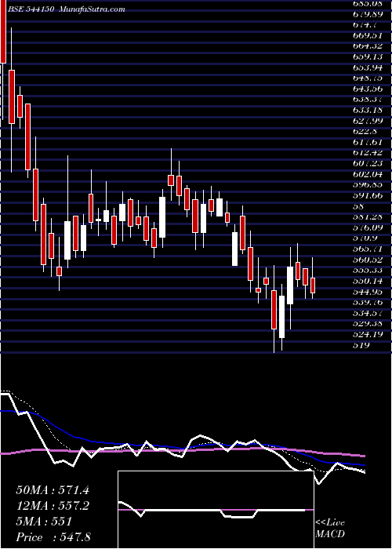The image size is (392, 549).
Task: Click the 5MA : 551 value label
Action: pyautogui.click(x=44, y=522)
